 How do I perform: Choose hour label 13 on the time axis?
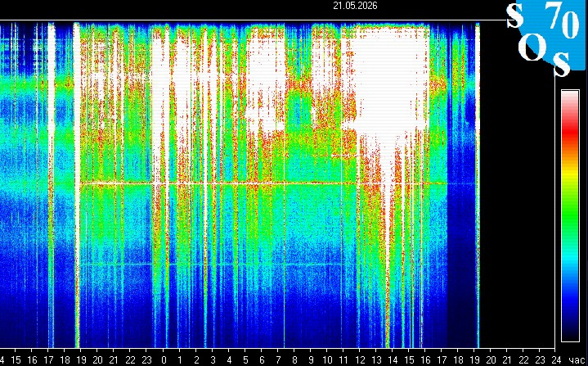pyautogui.click(x=376, y=359)
